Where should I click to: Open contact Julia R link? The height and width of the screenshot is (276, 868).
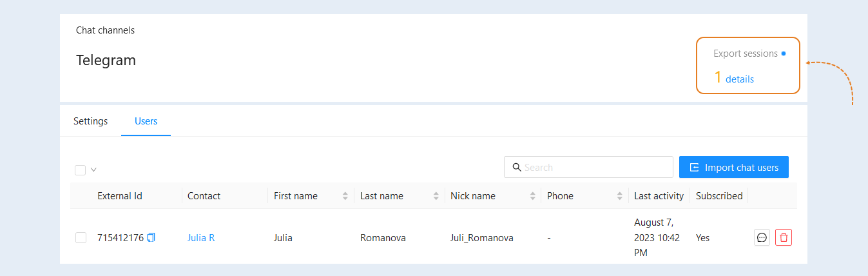pos(201,237)
